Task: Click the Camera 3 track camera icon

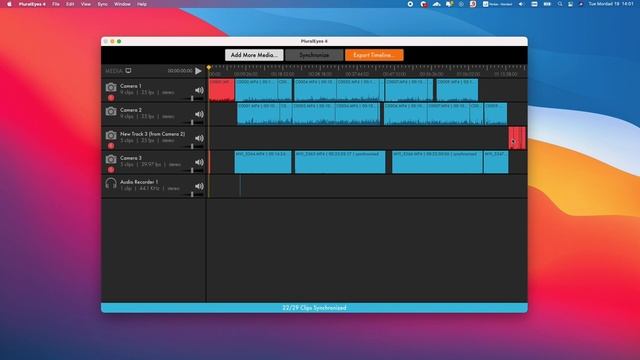Action: coord(111,159)
